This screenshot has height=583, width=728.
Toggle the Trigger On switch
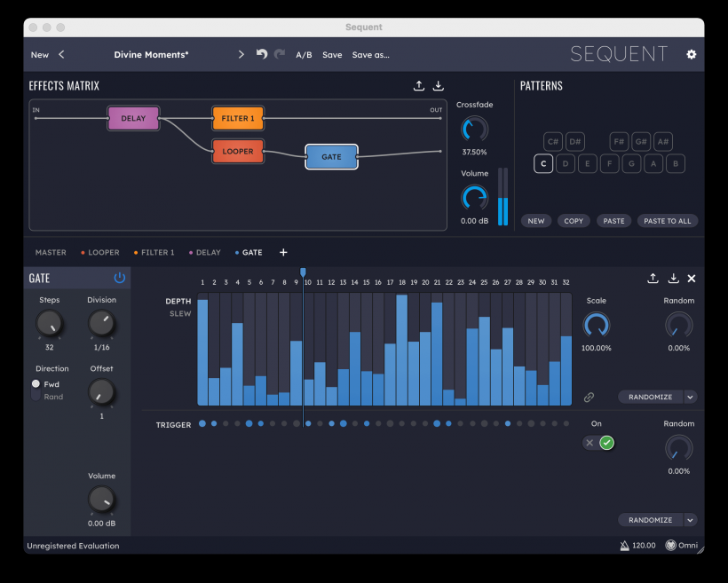pos(598,443)
